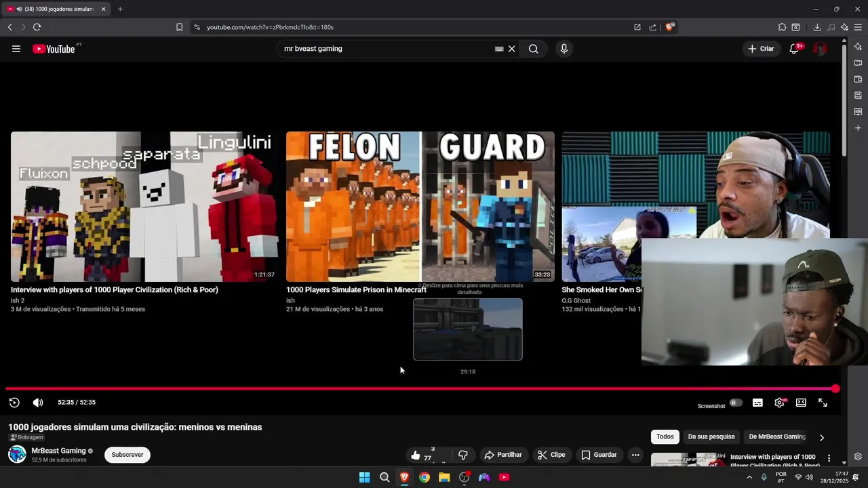Viewport: 868px width, 488px height.
Task: Open the 'ish 2' channel name
Action: pyautogui.click(x=18, y=301)
